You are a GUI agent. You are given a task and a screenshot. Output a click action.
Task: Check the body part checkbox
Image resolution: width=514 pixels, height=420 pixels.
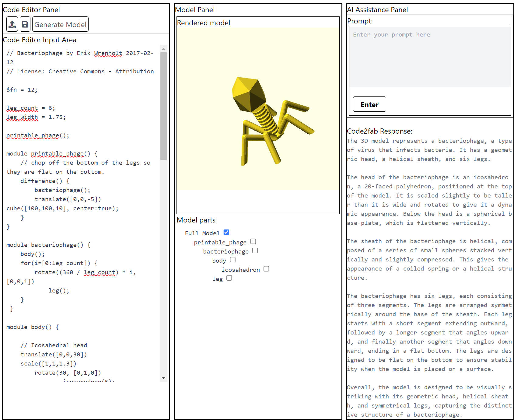click(233, 260)
